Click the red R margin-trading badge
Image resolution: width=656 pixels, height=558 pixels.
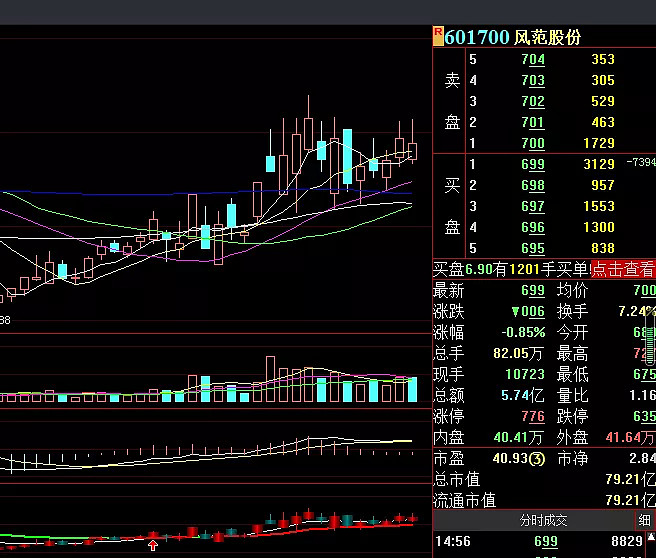coord(438,36)
